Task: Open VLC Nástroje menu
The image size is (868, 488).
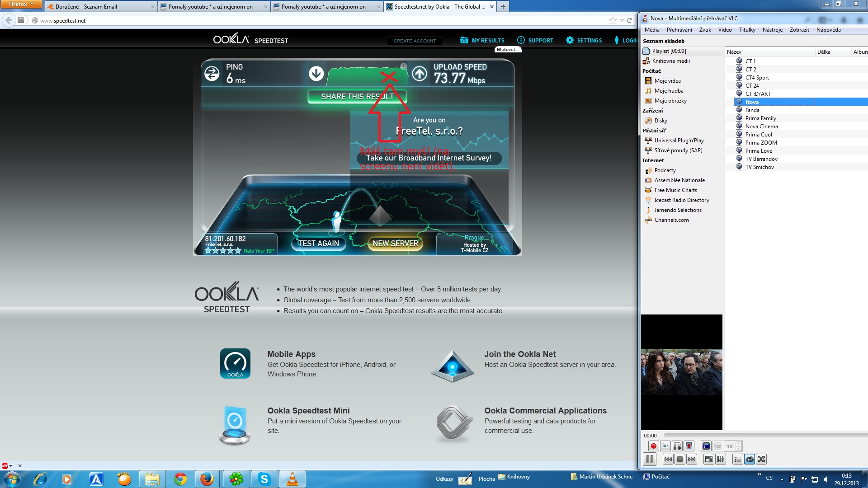Action: pos(772,30)
